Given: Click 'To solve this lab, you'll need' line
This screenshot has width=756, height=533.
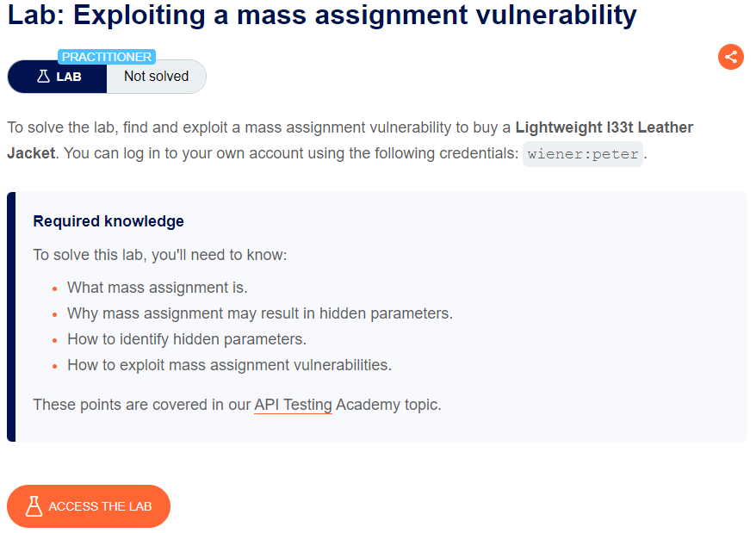Looking at the screenshot, I should [160, 255].
